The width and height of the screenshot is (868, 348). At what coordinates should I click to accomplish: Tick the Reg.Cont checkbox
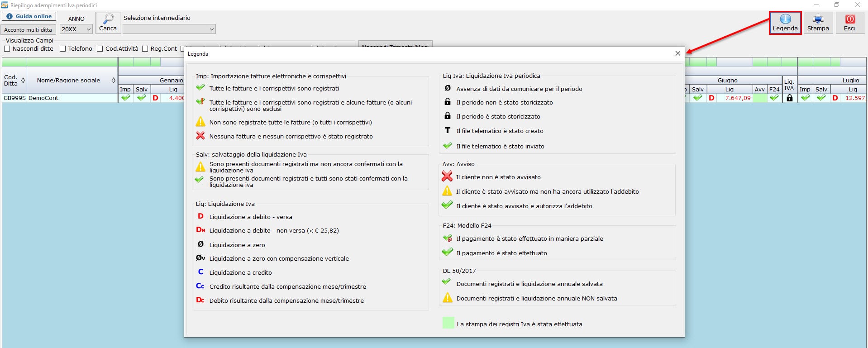tap(145, 49)
